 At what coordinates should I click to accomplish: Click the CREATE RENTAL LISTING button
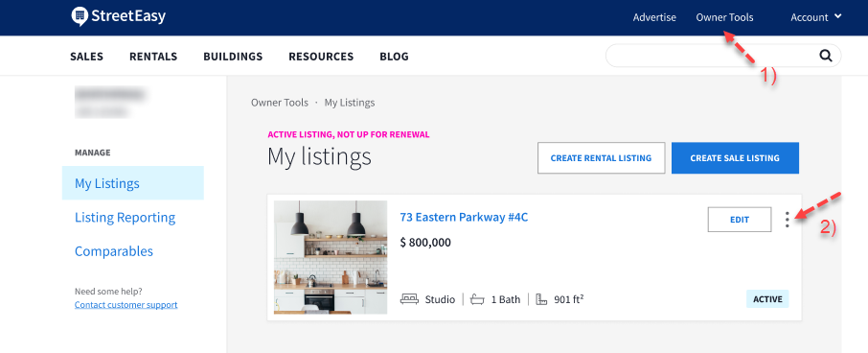601,158
